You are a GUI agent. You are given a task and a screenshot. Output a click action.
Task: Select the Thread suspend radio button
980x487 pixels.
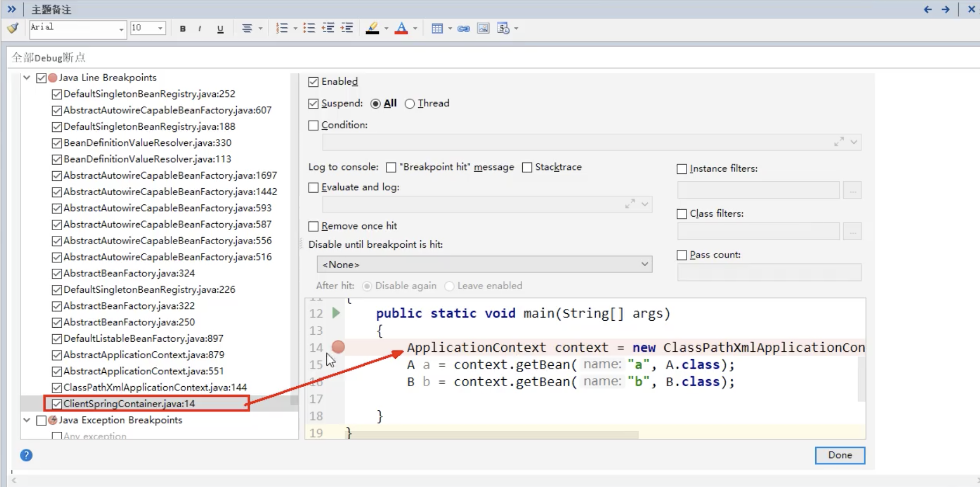coord(409,104)
